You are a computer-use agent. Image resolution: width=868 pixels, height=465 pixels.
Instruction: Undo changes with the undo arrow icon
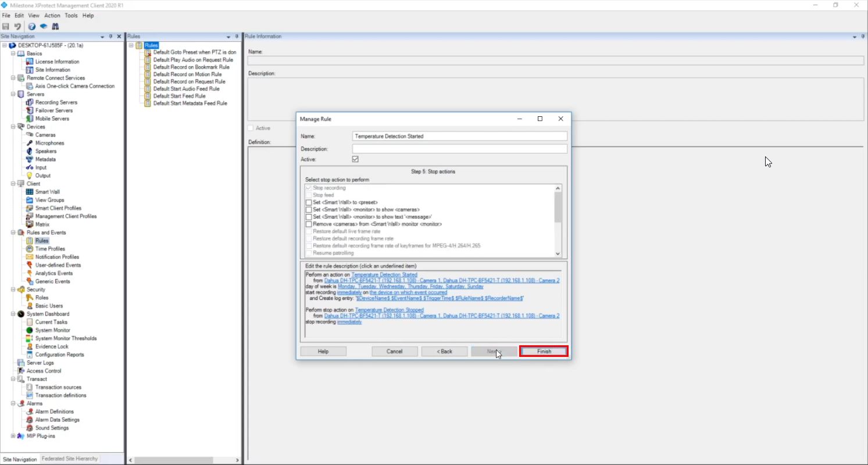pyautogui.click(x=17, y=26)
